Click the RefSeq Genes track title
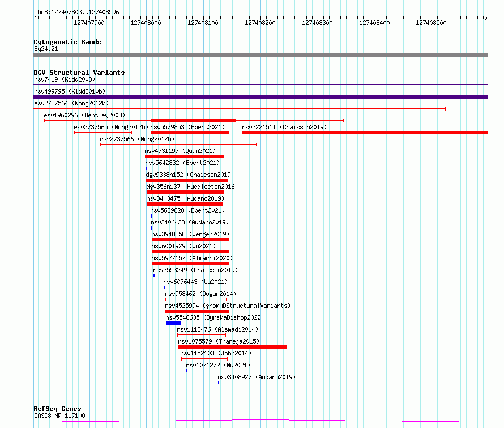This screenshot has height=428, width=504. tap(58, 409)
